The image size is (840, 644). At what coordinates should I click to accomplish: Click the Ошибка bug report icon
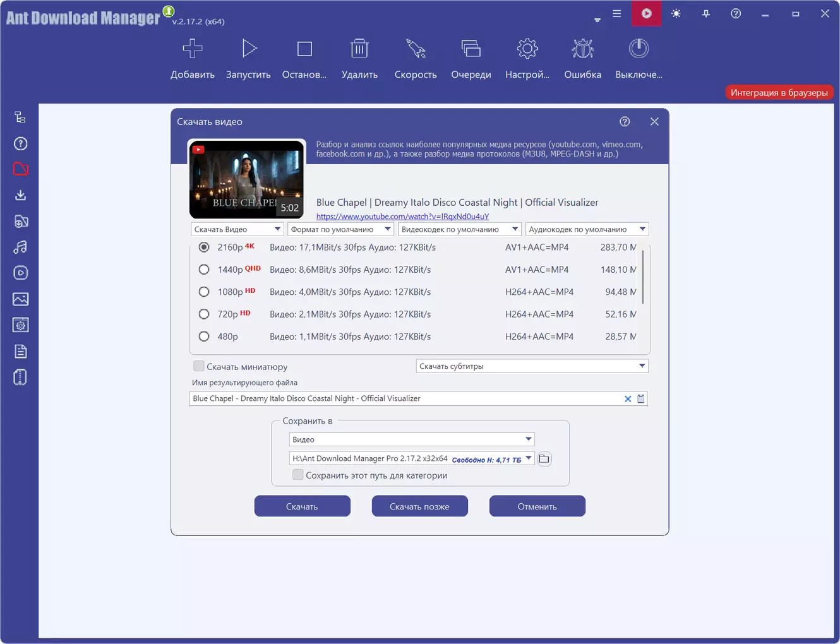pyautogui.click(x=583, y=49)
